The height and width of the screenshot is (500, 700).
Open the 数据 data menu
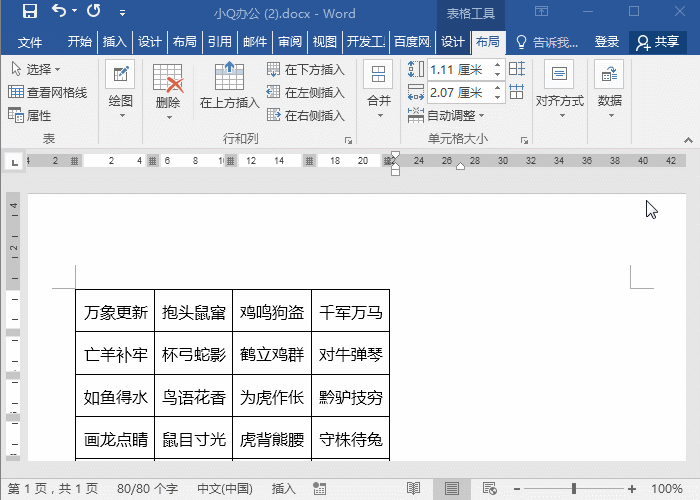[x=609, y=89]
